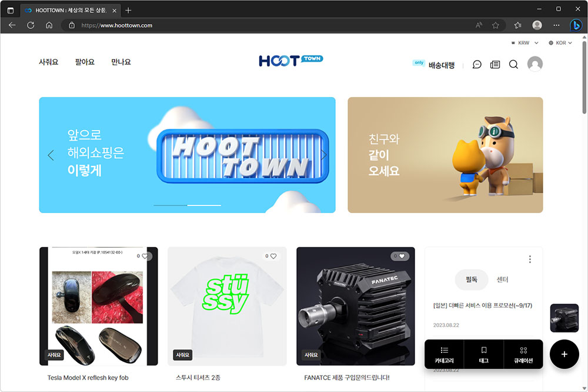Like the Tesla key fob item heart
This screenshot has width=588, height=392.
(x=145, y=256)
